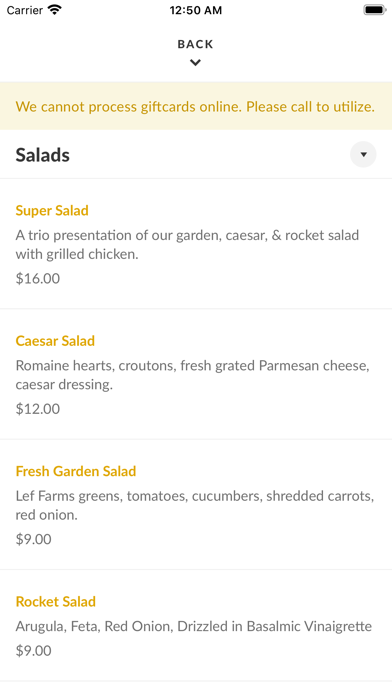The image size is (392, 696).
Task: Tap the 12:50 AM clock
Action: pos(196,10)
